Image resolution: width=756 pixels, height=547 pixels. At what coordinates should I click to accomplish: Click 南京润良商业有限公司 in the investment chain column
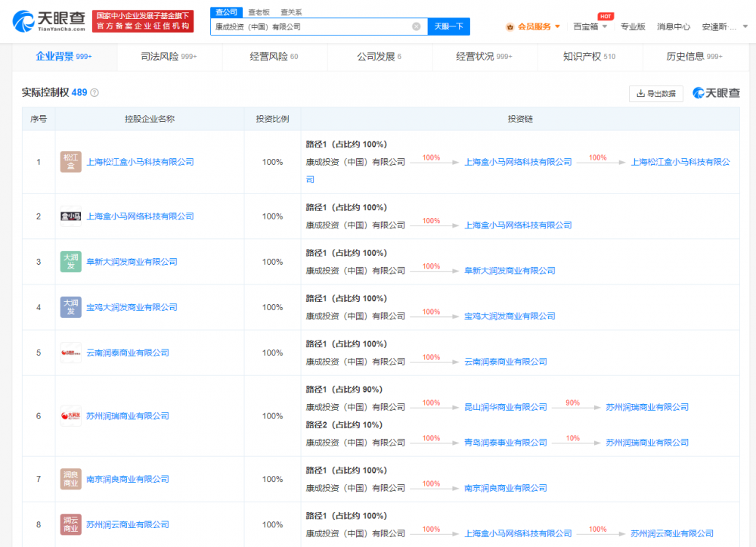tap(505, 488)
